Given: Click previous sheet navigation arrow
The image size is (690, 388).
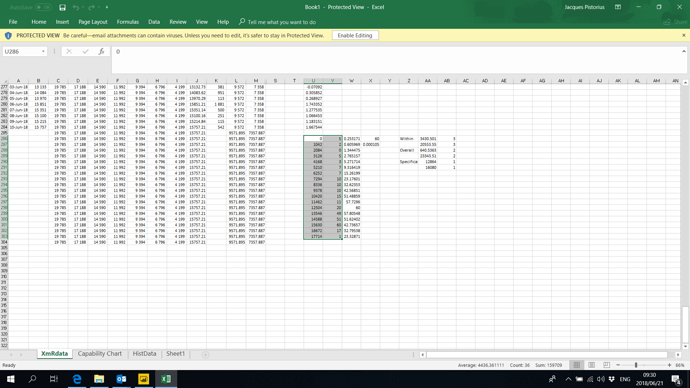Looking at the screenshot, I should point(11,355).
